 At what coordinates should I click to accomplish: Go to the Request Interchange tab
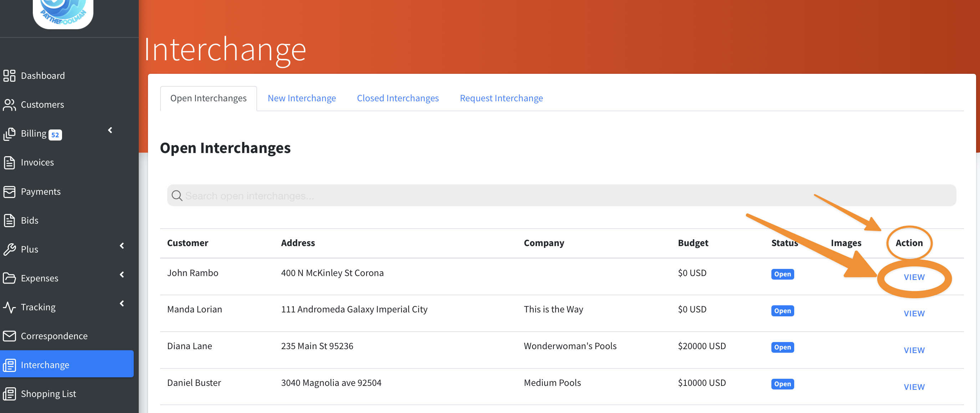click(501, 98)
